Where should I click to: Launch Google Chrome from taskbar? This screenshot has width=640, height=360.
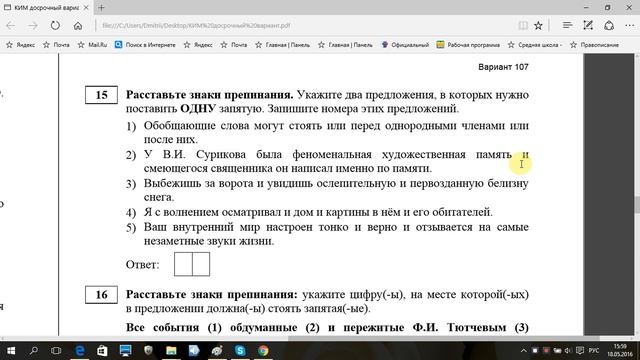tap(263, 351)
